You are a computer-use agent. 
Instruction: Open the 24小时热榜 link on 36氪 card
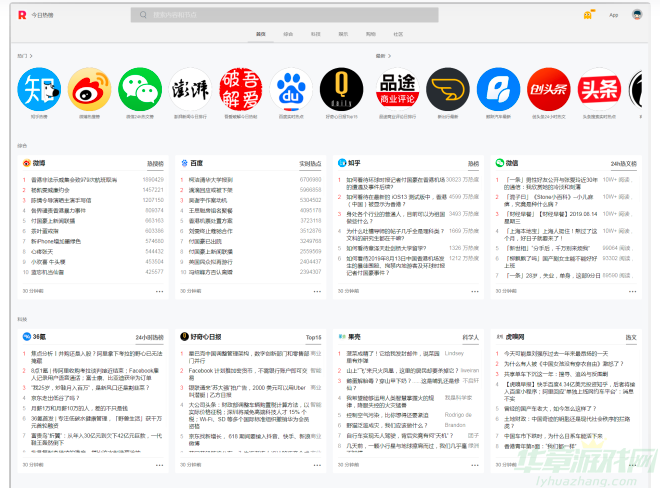coord(149,337)
